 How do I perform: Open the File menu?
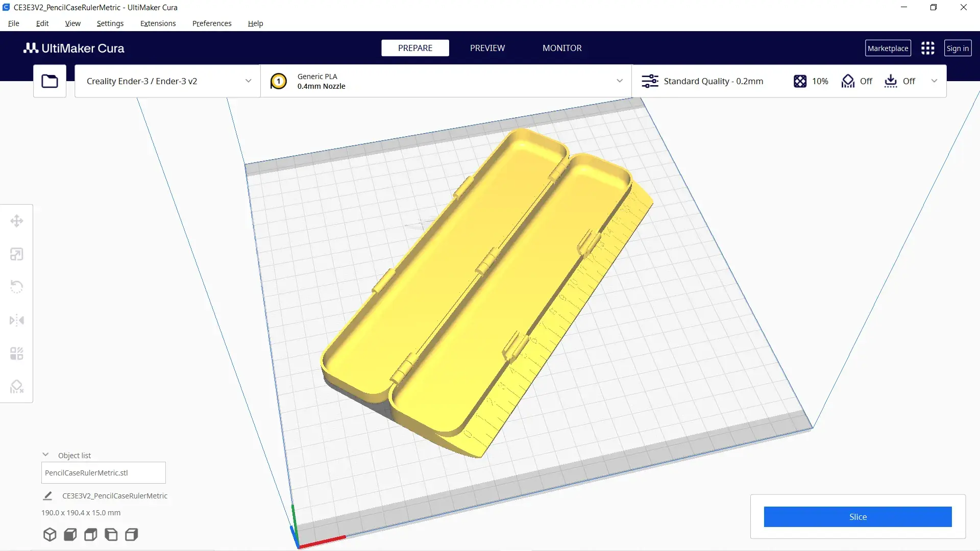coord(14,23)
